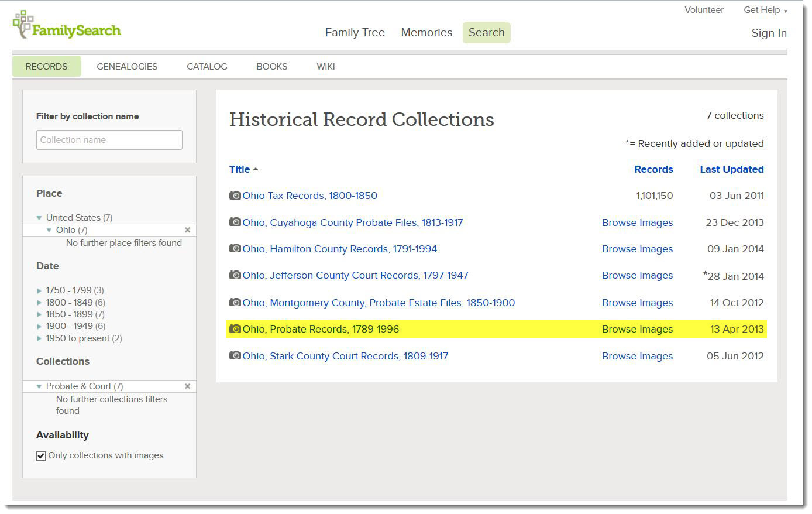Sort by the Title column header
This screenshot has width=812, height=514.
(x=239, y=169)
